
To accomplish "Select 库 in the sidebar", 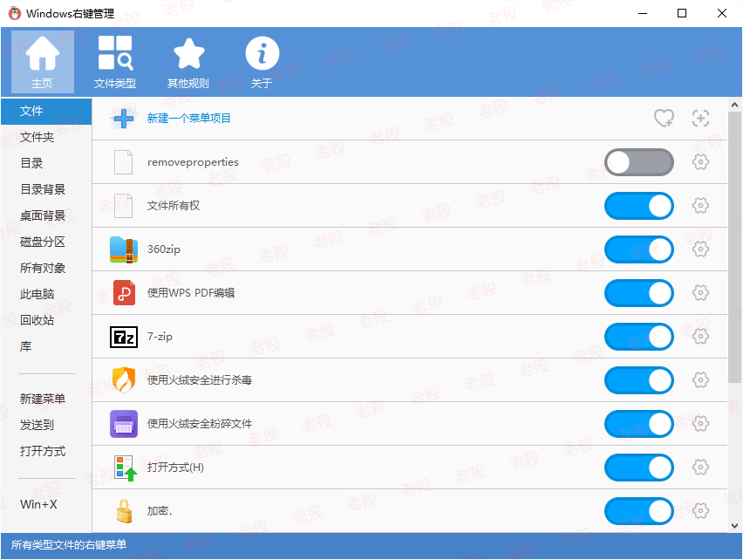I will [x=46, y=346].
